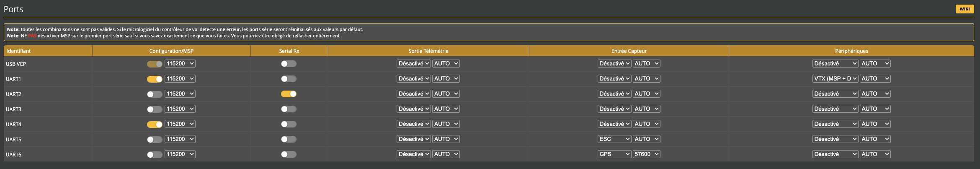Viewport: 980px width, 169px height.
Task: Open UART3 telemetry output Désactivé dropdown
Action: (x=413, y=109)
